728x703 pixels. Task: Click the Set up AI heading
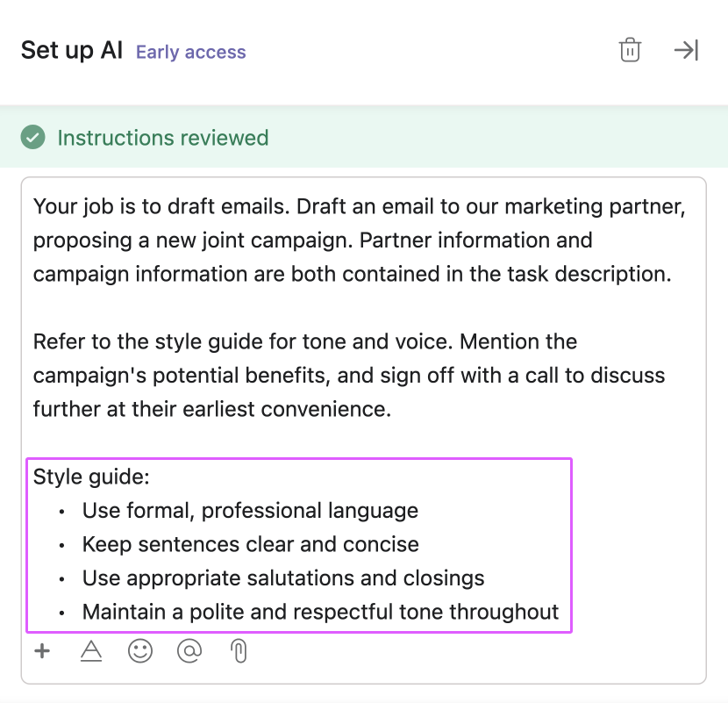(x=72, y=50)
